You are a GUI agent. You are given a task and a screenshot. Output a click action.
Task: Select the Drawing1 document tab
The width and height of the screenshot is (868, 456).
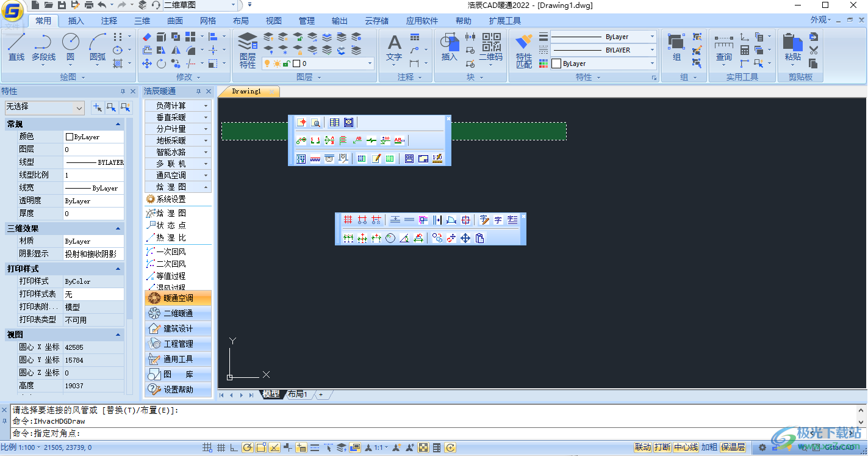247,92
